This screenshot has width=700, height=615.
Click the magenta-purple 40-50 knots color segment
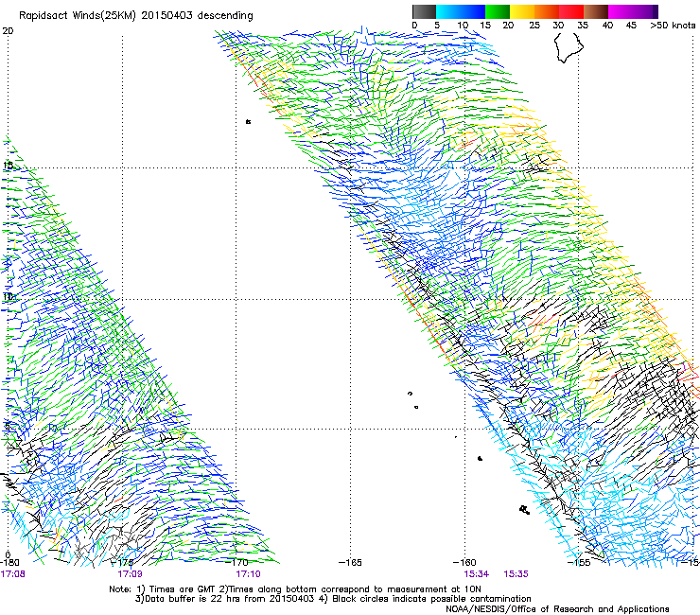[x=633, y=11]
